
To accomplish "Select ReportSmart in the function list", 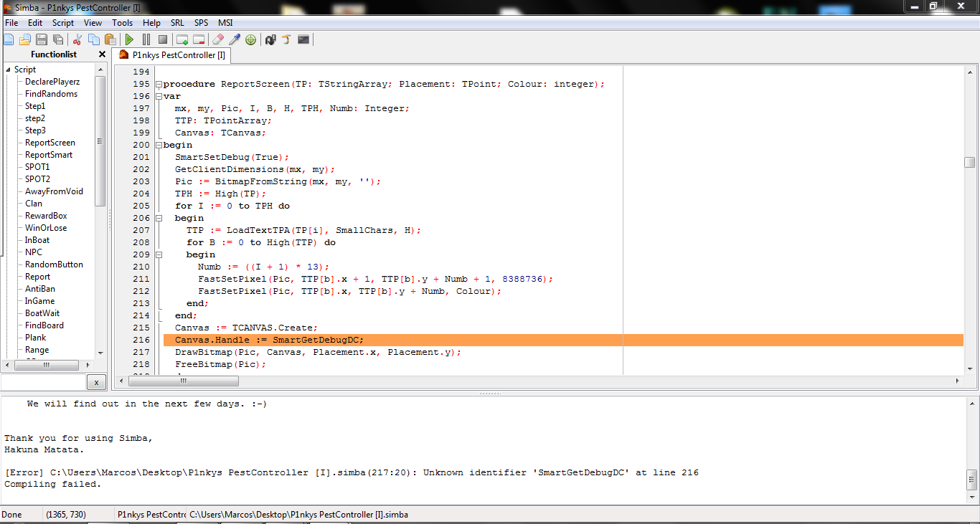I will pos(49,155).
